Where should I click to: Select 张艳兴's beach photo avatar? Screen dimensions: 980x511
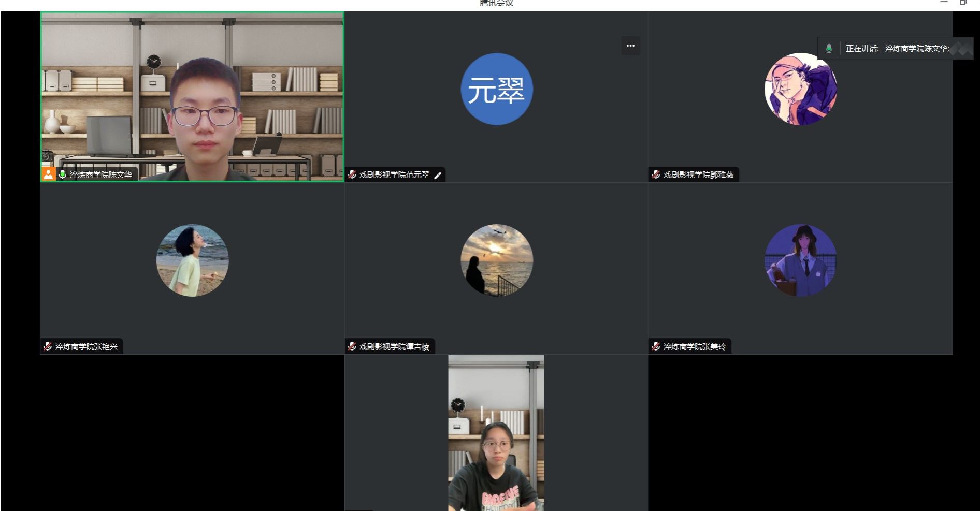192,260
